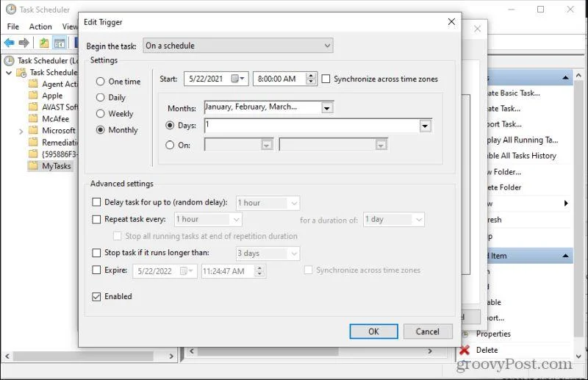Screen dimensions: 588x380
Task: Select the Monthly radio button
Action: 100,130
